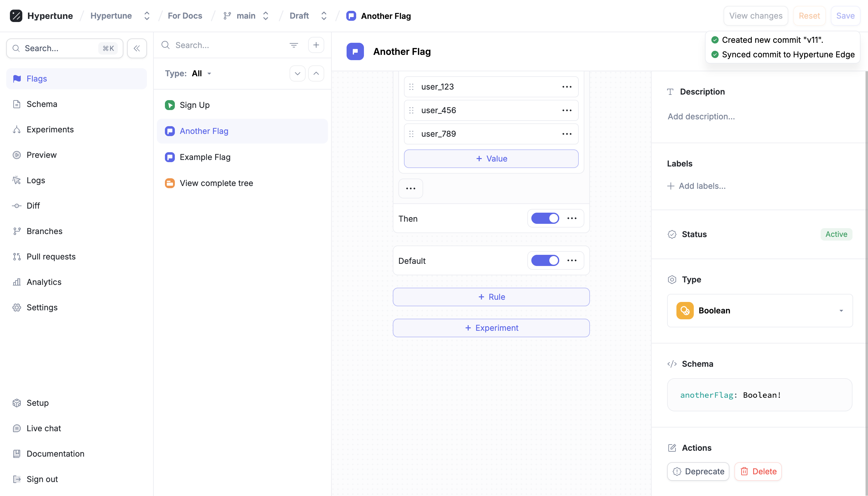Viewport: 868px width, 496px height.
Task: Open Experiments in the sidebar
Action: point(50,130)
